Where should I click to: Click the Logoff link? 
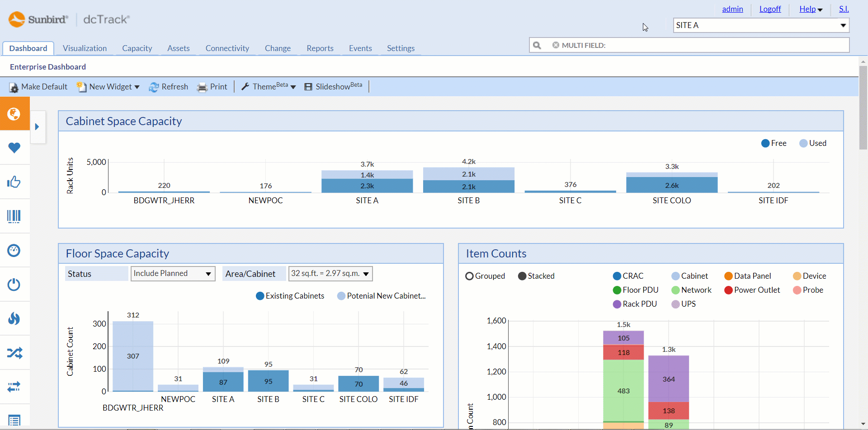[770, 9]
